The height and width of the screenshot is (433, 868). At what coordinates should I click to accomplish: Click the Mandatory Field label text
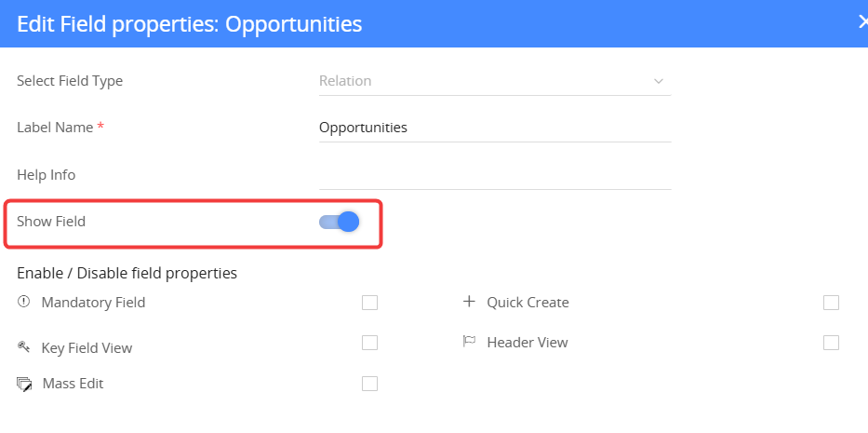pos(93,303)
